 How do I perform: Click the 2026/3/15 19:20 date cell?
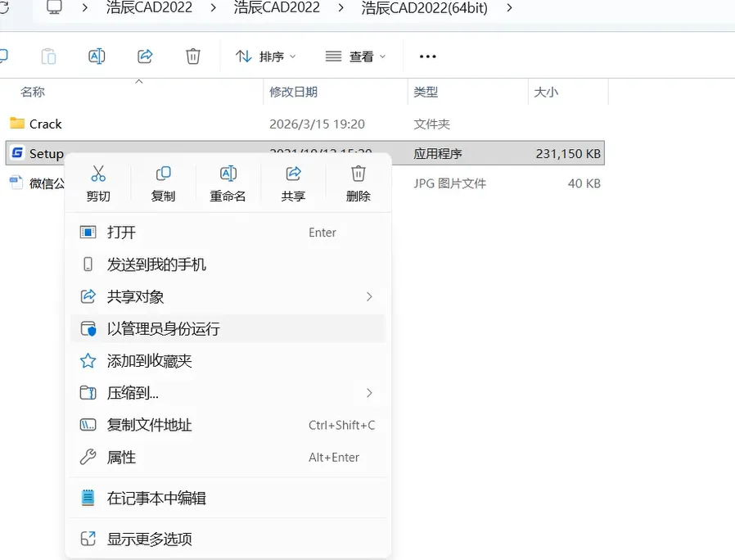tap(317, 124)
